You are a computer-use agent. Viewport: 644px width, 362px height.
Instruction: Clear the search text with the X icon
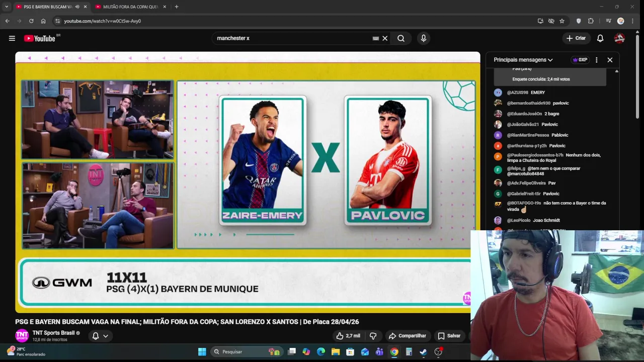385,38
